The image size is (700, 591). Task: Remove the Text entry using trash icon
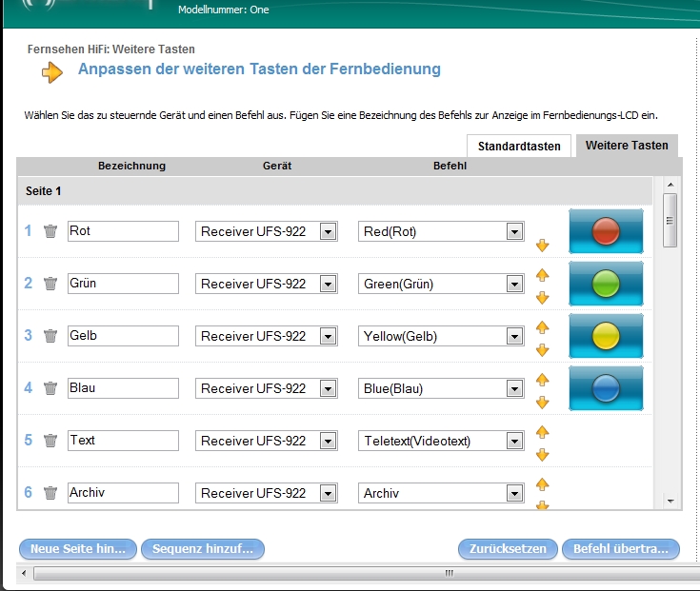click(50, 441)
